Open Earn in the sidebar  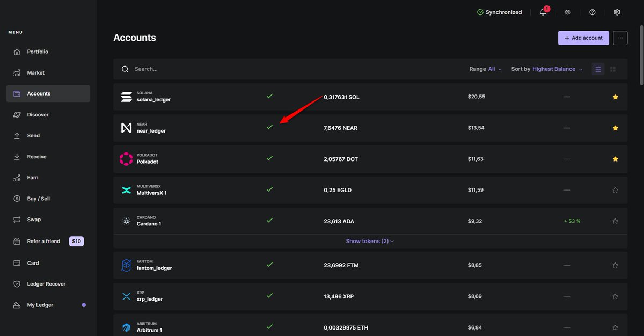point(48,178)
